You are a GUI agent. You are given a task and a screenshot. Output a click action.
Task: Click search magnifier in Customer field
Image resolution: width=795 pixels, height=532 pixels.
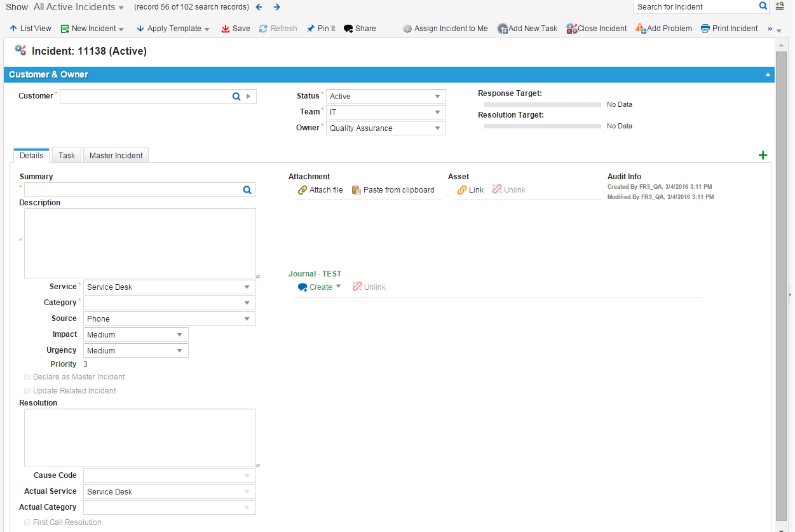click(236, 97)
